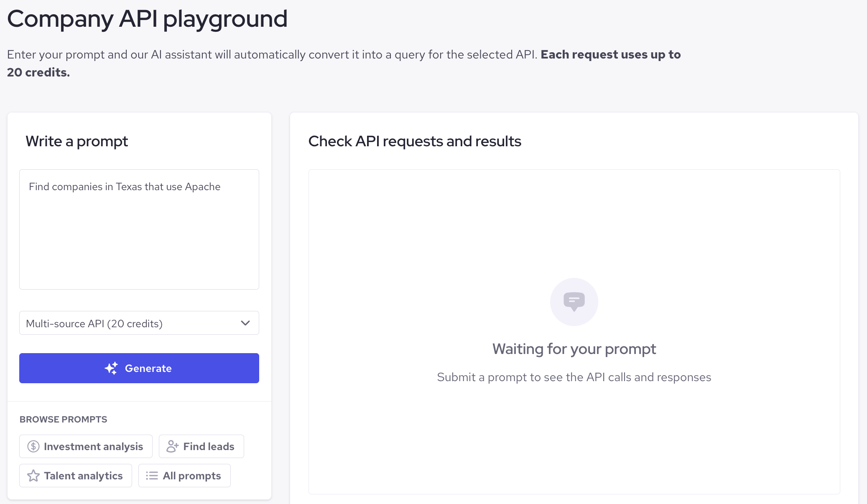Click the person-plus icon for Find leads
The height and width of the screenshot is (504, 867).
point(172,446)
